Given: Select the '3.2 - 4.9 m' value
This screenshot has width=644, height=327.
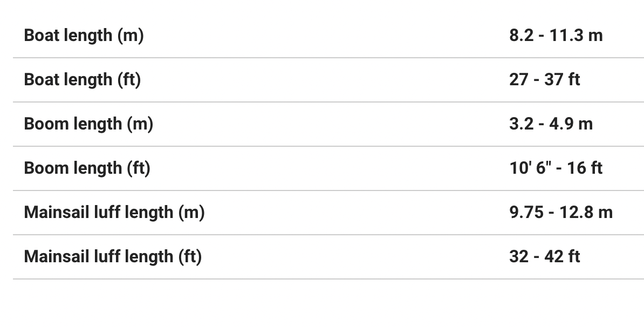Looking at the screenshot, I should pyautogui.click(x=551, y=124).
